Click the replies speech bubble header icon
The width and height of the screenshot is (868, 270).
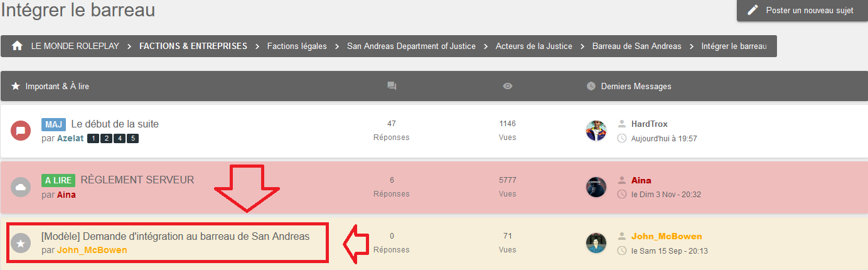[x=392, y=86]
